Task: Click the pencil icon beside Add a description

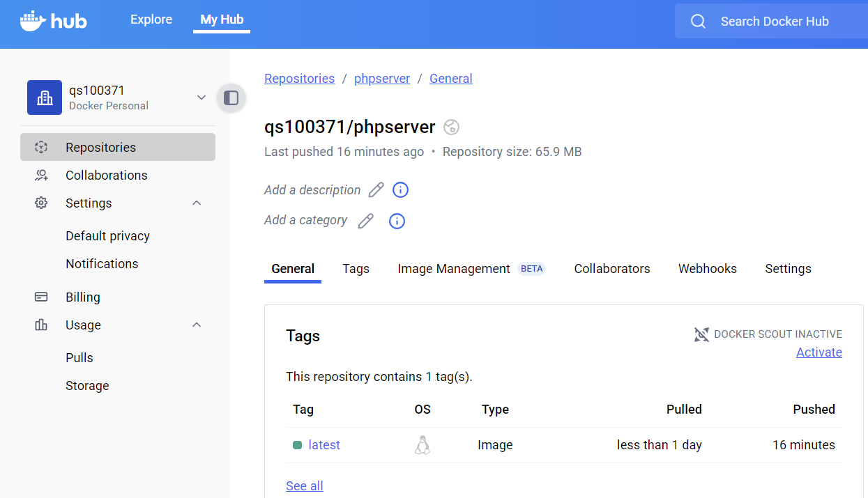Action: pyautogui.click(x=376, y=190)
